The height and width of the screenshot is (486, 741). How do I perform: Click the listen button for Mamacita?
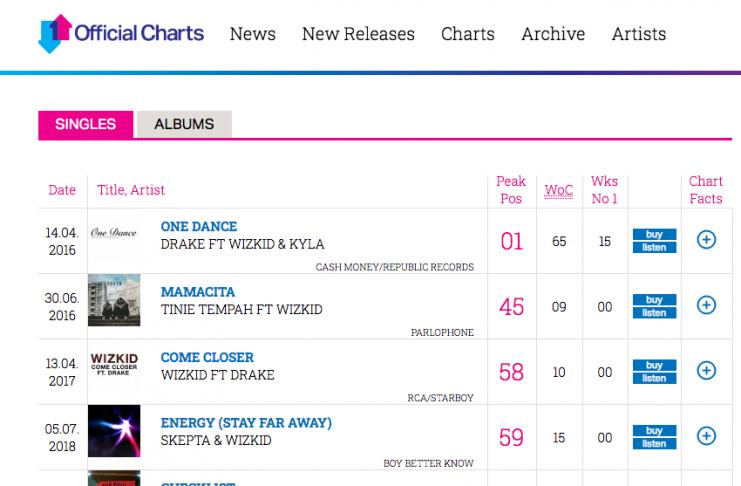pos(654,313)
